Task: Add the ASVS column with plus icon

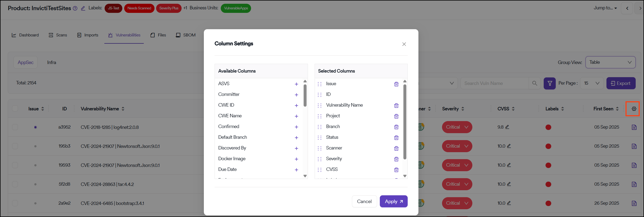Action: (296, 84)
